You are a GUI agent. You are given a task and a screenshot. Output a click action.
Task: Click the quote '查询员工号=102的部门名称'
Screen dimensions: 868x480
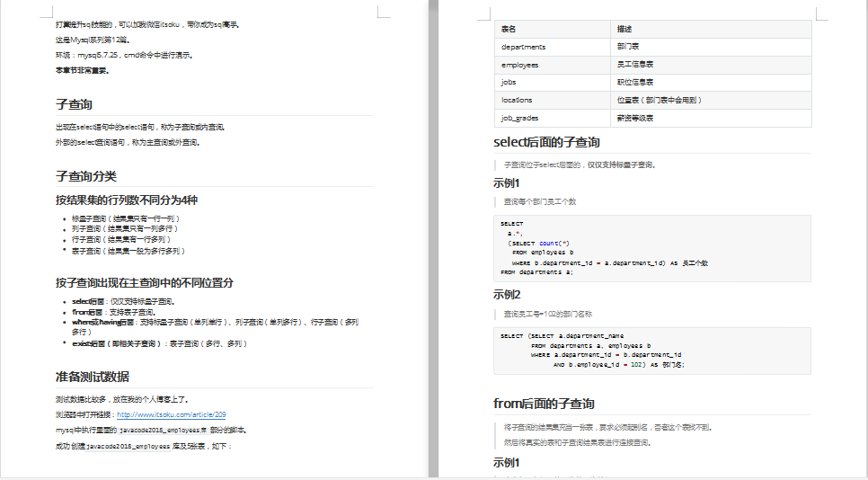coord(548,314)
